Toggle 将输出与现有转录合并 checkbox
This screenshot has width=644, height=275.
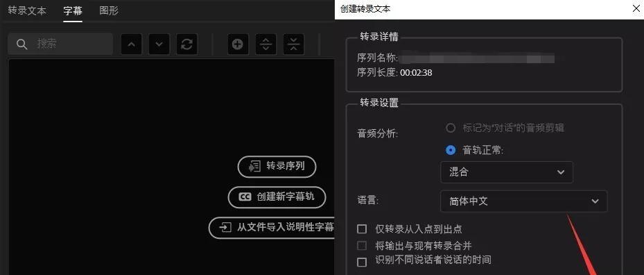click(362, 246)
